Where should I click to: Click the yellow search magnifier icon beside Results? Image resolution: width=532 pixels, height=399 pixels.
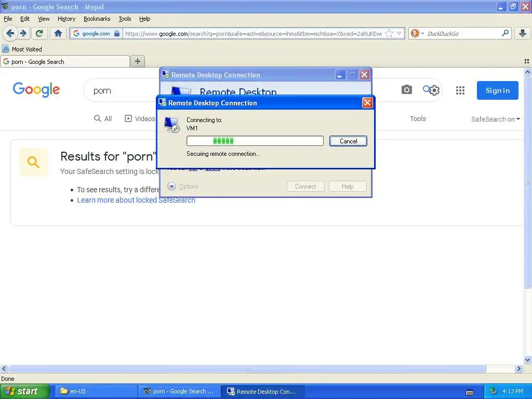pos(33,162)
